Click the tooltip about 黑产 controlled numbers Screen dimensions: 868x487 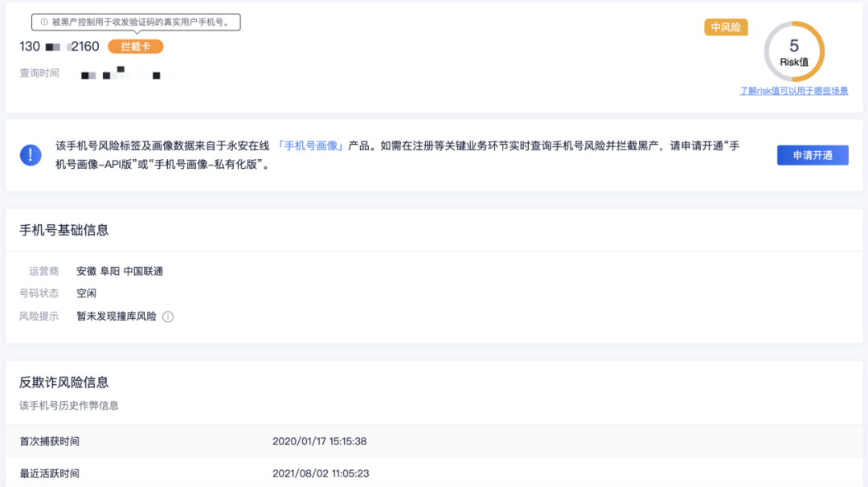point(136,23)
